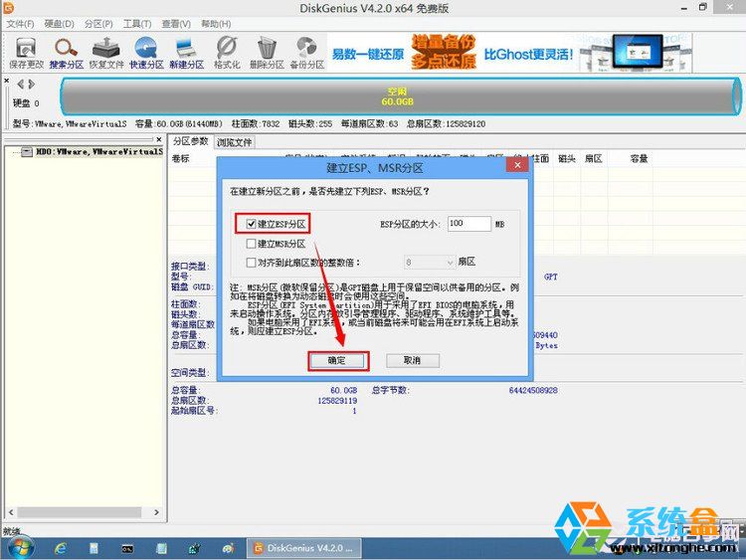Click DiskGenius V4.2.0 taskbar button
The width and height of the screenshot is (746, 560).
pyautogui.click(x=303, y=548)
